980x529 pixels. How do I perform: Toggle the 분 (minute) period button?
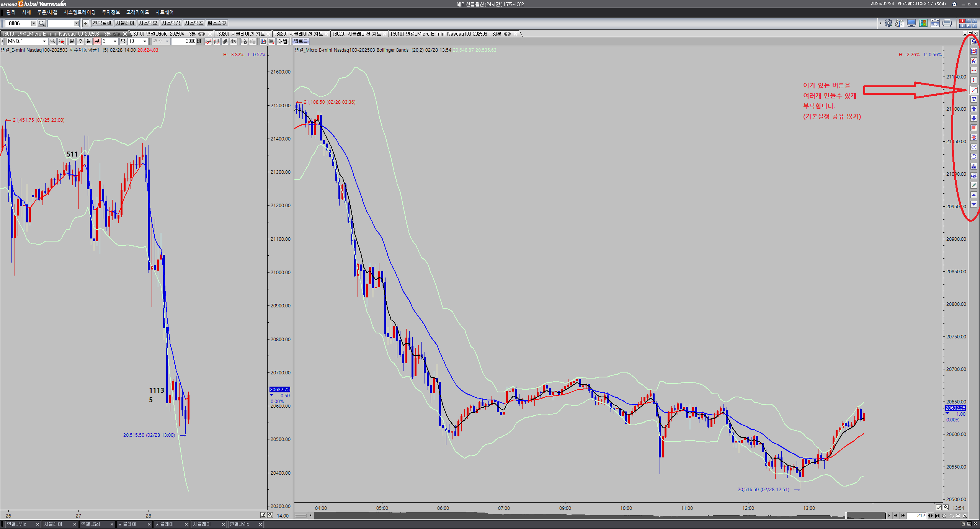pyautogui.click(x=97, y=41)
